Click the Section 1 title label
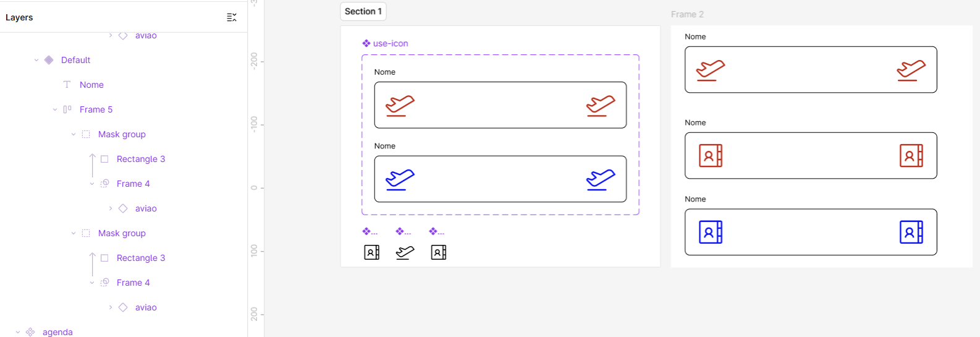This screenshot has width=980, height=337. click(x=363, y=11)
